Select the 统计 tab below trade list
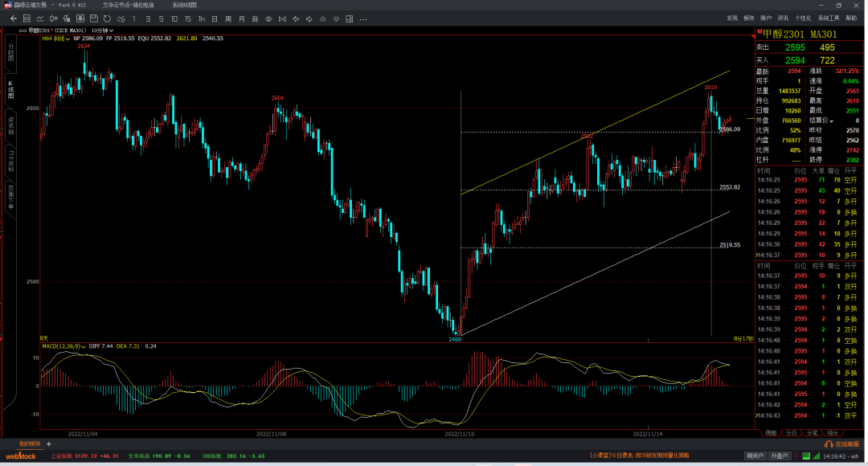 [832, 433]
